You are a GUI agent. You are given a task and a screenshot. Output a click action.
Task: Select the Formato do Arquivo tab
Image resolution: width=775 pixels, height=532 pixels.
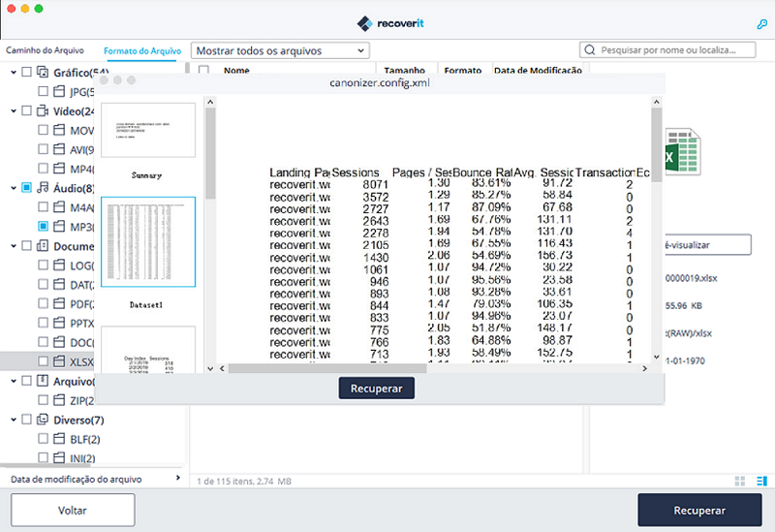pyautogui.click(x=142, y=51)
